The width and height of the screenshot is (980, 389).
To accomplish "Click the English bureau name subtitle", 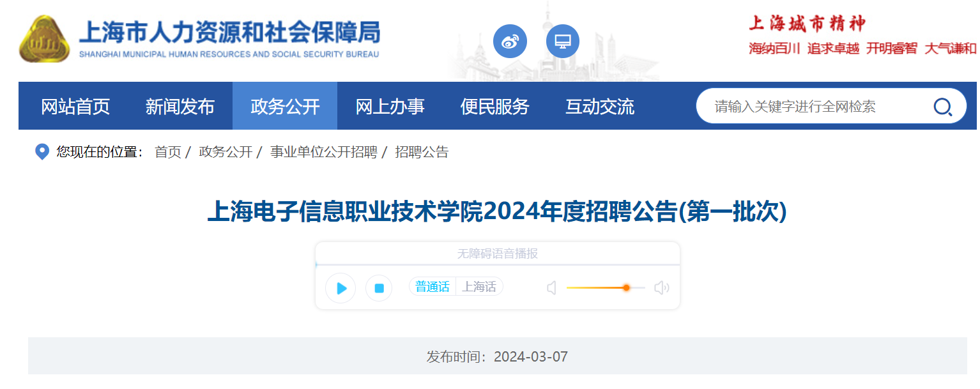I will pyautogui.click(x=229, y=54).
